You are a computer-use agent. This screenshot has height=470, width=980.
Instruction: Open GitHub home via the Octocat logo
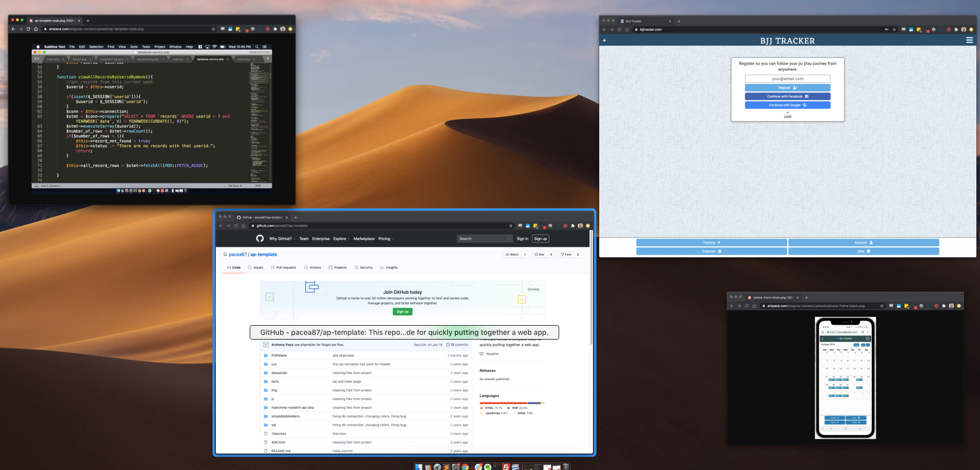(260, 238)
